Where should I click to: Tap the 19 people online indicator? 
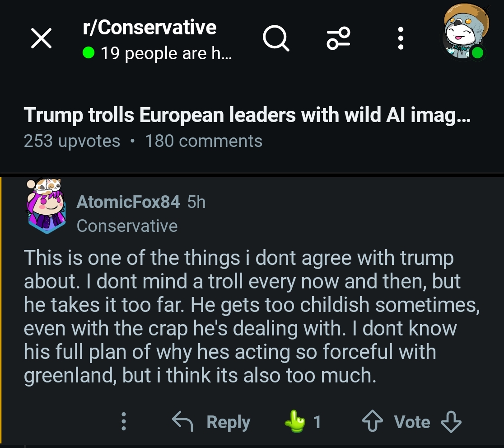[157, 54]
